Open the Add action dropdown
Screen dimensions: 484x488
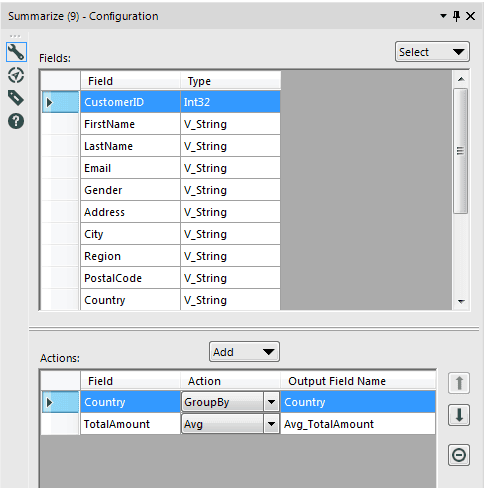(244, 352)
